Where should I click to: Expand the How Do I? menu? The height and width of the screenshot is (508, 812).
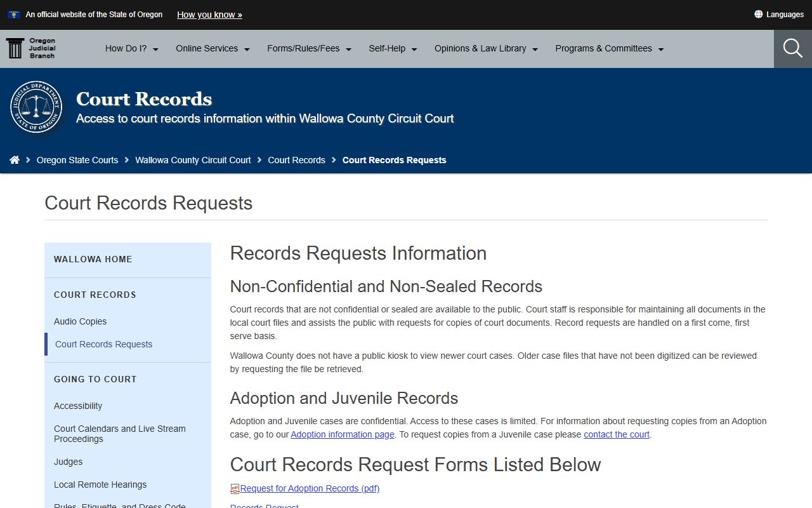pyautogui.click(x=132, y=48)
